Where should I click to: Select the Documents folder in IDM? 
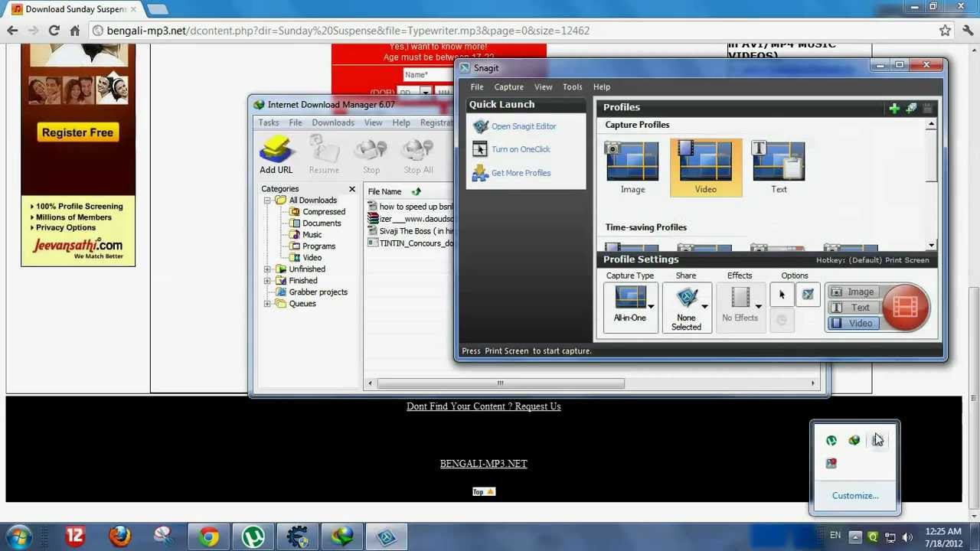point(315,223)
